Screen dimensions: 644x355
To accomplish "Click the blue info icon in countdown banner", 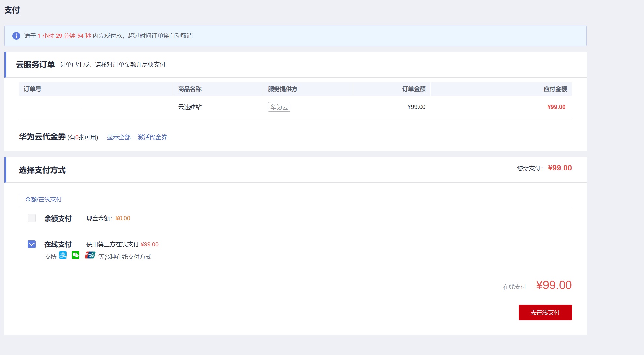I will point(16,36).
